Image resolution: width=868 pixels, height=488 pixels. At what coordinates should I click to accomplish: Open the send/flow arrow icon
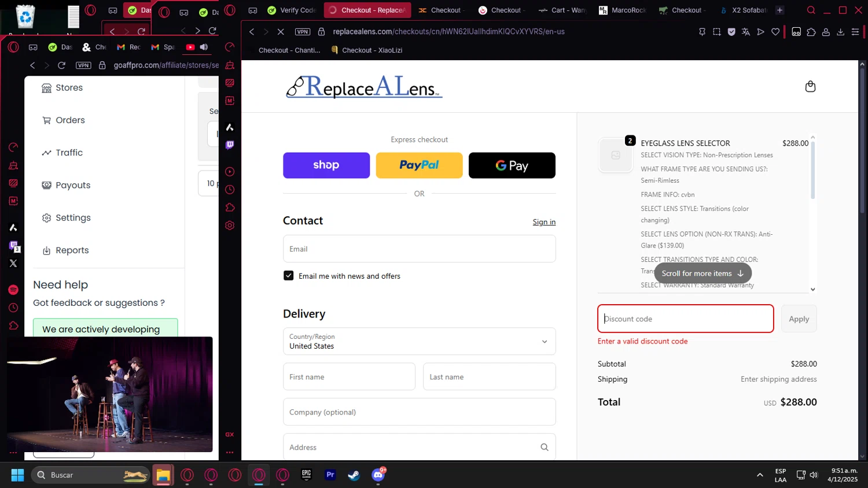761,32
